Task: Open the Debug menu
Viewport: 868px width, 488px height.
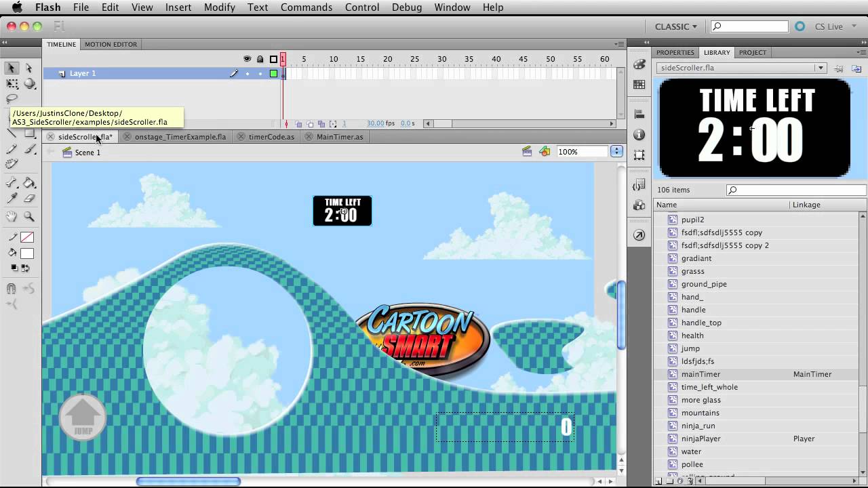Action: pyautogui.click(x=407, y=7)
